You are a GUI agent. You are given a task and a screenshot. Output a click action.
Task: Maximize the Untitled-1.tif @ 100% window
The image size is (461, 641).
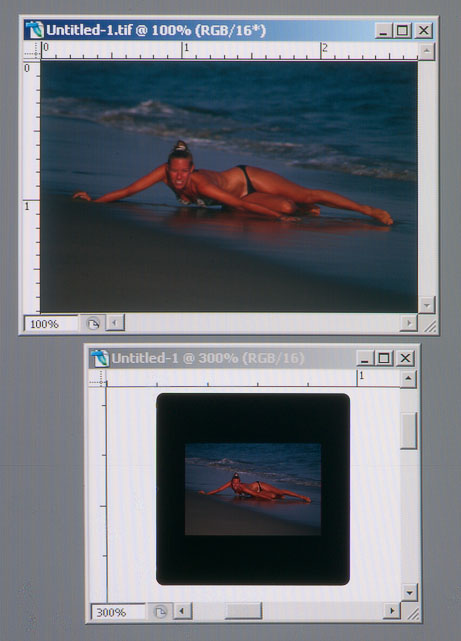(x=403, y=30)
